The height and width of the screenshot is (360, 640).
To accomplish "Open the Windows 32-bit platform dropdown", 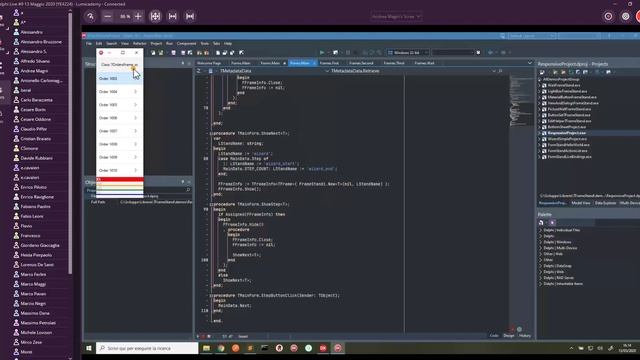I will pyautogui.click(x=407, y=53).
